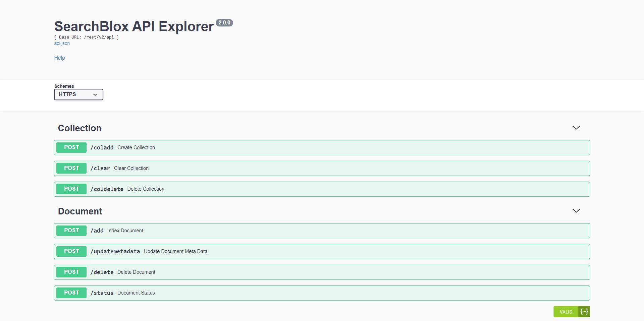644x321 pixels.
Task: Expand the /add Index Document endpoint
Action: coord(322,231)
